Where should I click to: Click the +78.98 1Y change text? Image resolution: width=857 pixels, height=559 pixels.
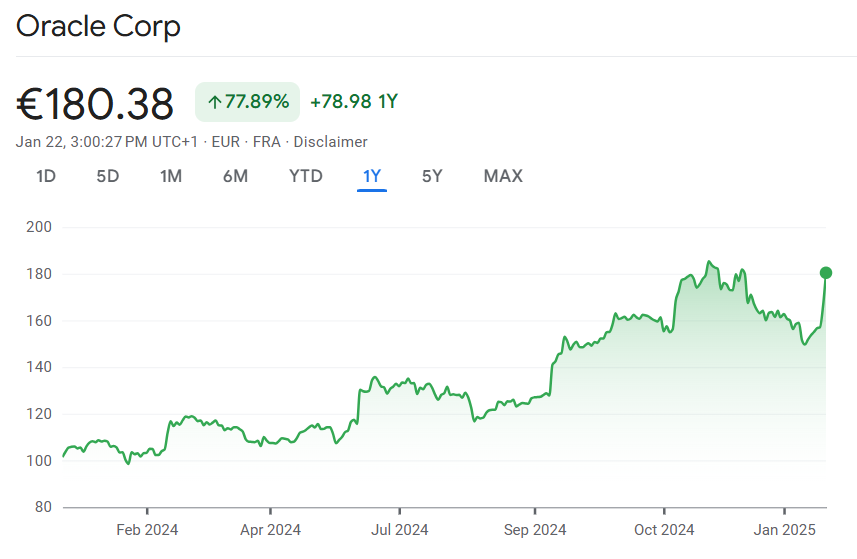354,102
